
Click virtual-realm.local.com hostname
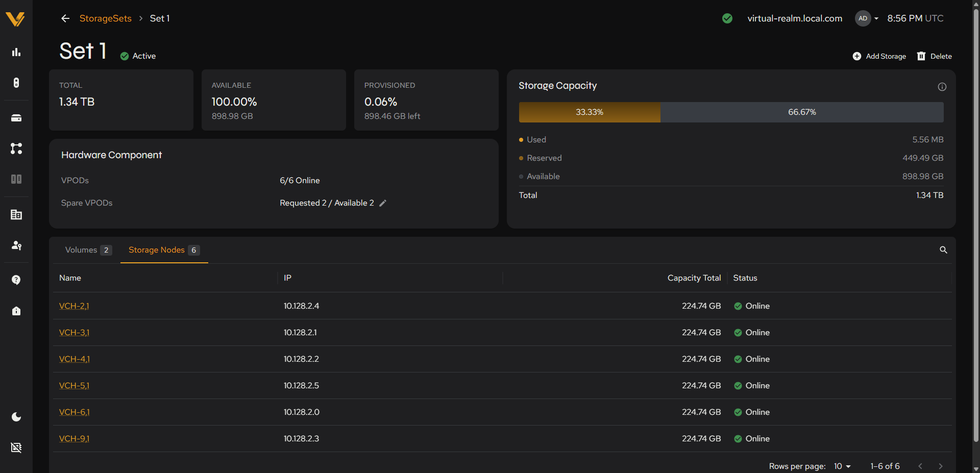pos(795,18)
